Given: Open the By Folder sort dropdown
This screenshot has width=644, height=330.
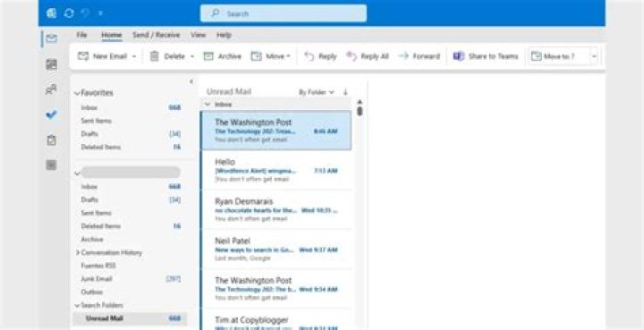Looking at the screenshot, I should 317,92.
